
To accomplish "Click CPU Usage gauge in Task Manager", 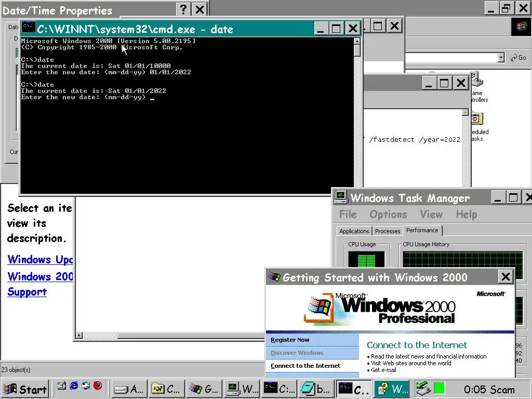I will coord(366,260).
